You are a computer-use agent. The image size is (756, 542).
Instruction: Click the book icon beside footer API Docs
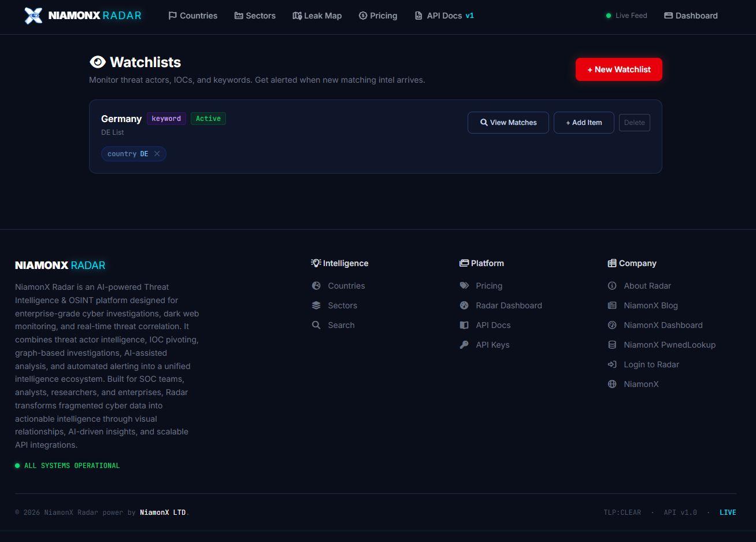pyautogui.click(x=464, y=325)
